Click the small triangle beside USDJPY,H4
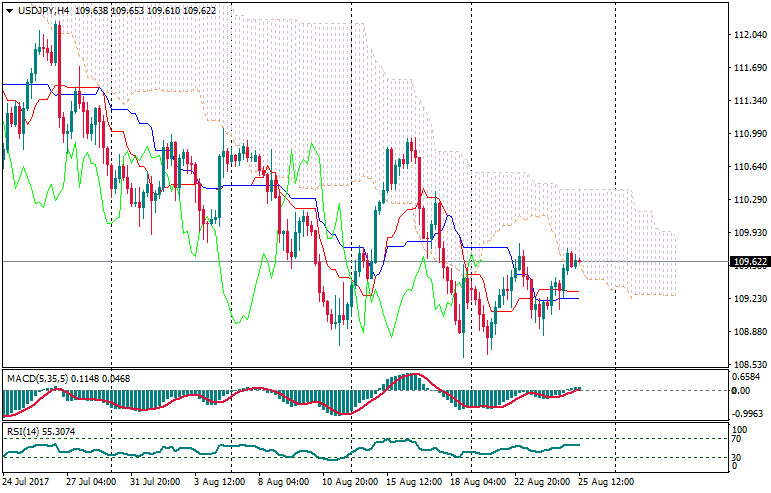This screenshot has width=771, height=493. point(9,10)
